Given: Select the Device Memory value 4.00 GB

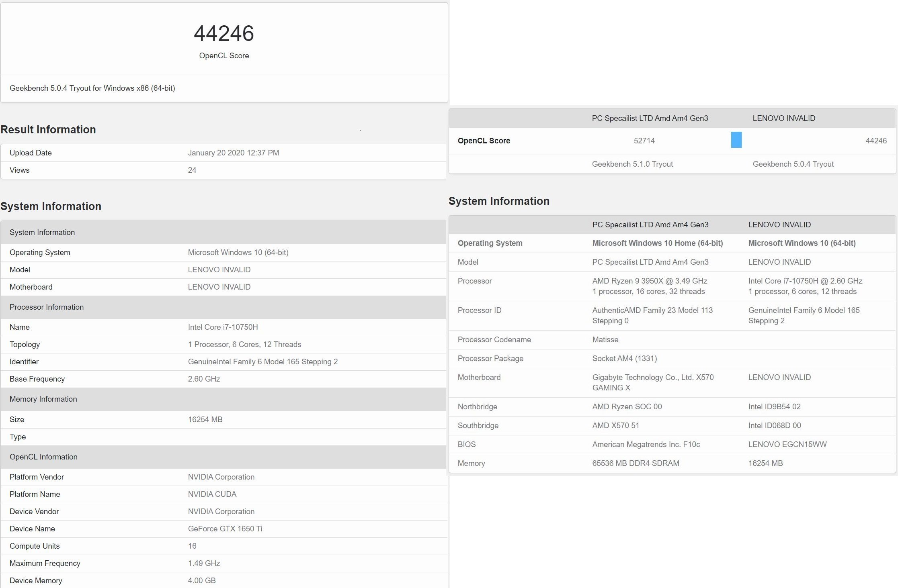Looking at the screenshot, I should [x=202, y=581].
